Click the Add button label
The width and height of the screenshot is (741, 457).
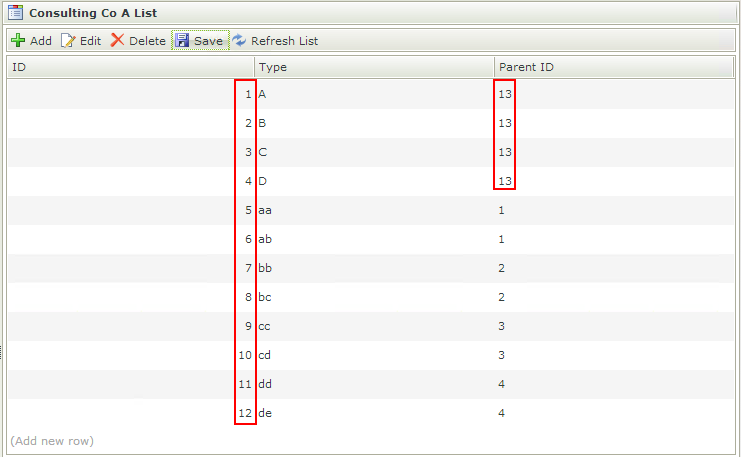pos(41,41)
